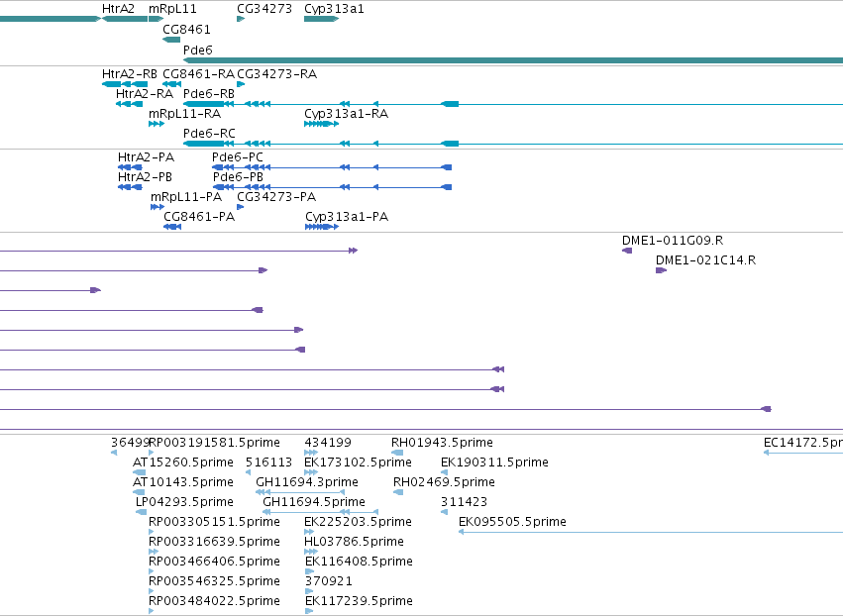This screenshot has width=843, height=616.
Task: Click the EK117239.5prime label
Action: [x=360, y=601]
